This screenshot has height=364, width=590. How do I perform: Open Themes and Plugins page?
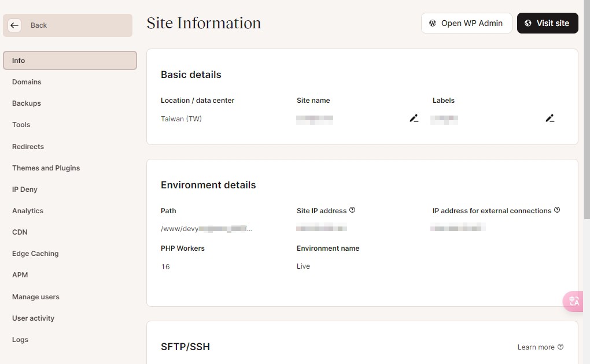(46, 168)
